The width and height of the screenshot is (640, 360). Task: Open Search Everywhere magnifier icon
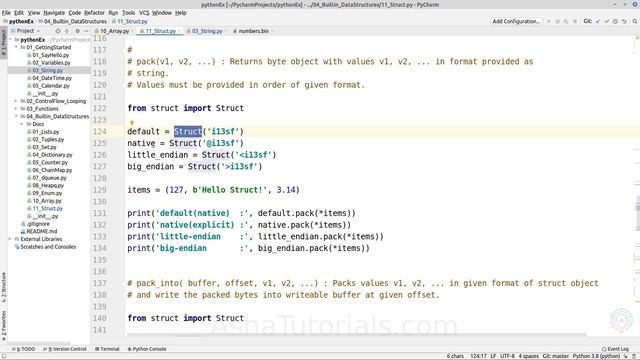635,21
